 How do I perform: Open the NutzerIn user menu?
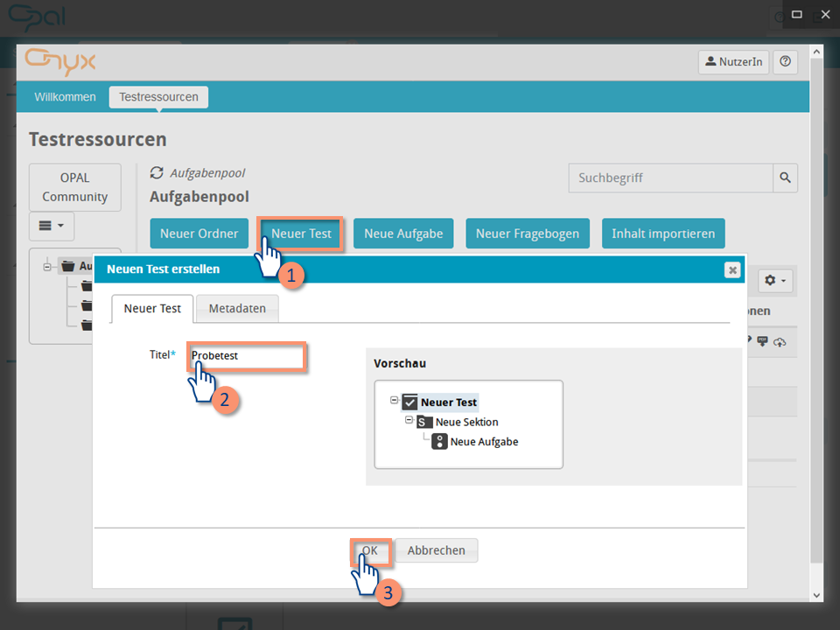pos(733,61)
